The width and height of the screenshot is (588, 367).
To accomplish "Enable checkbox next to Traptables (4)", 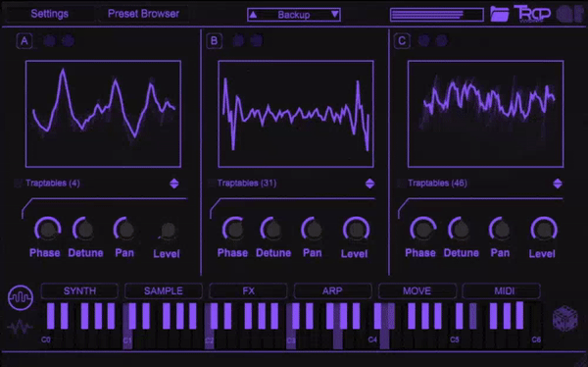I will coord(18,183).
